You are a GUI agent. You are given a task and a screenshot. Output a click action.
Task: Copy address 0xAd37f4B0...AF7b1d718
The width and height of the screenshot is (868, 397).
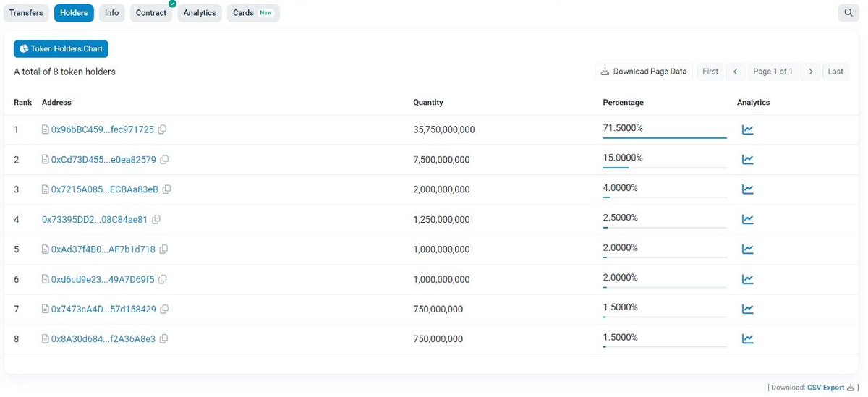[x=163, y=249]
